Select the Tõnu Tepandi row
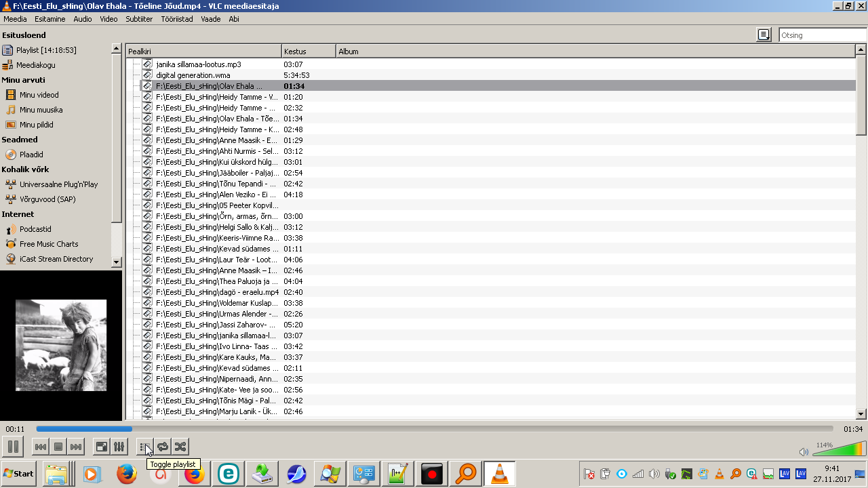The height and width of the screenshot is (488, 868). pyautogui.click(x=498, y=184)
